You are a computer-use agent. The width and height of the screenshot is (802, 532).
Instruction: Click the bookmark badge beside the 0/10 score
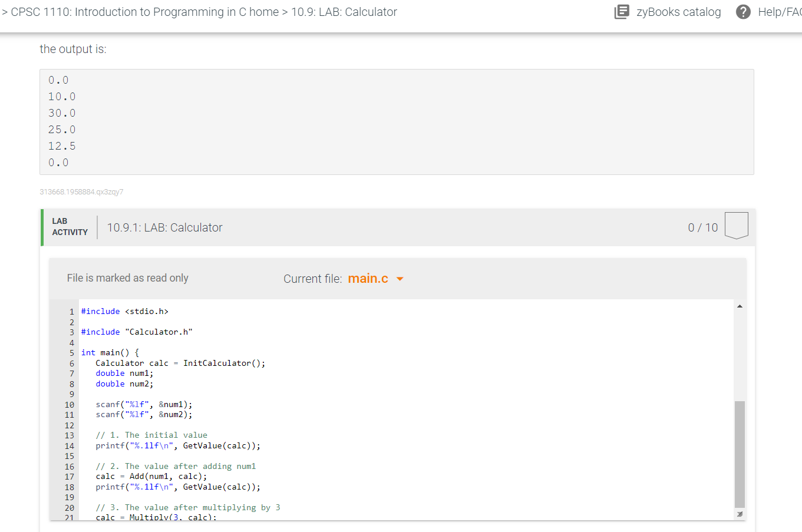click(736, 224)
